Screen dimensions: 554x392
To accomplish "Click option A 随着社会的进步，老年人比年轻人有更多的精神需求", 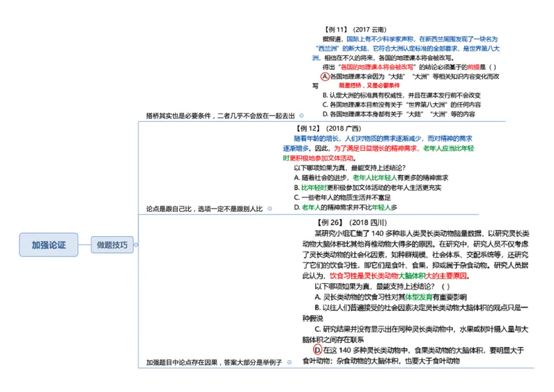I will (x=371, y=178).
